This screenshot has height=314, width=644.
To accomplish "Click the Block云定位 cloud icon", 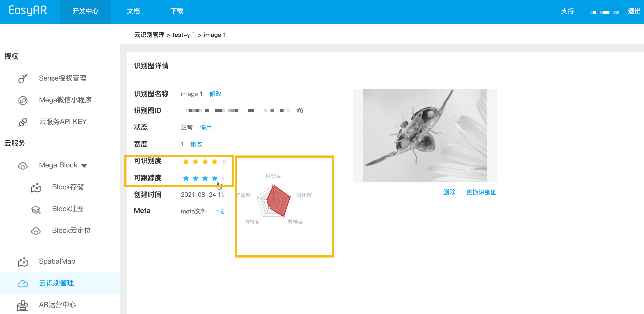I will [x=36, y=231].
